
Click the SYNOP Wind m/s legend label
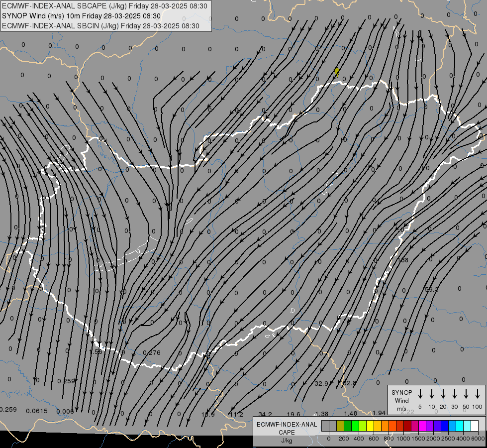401,400
